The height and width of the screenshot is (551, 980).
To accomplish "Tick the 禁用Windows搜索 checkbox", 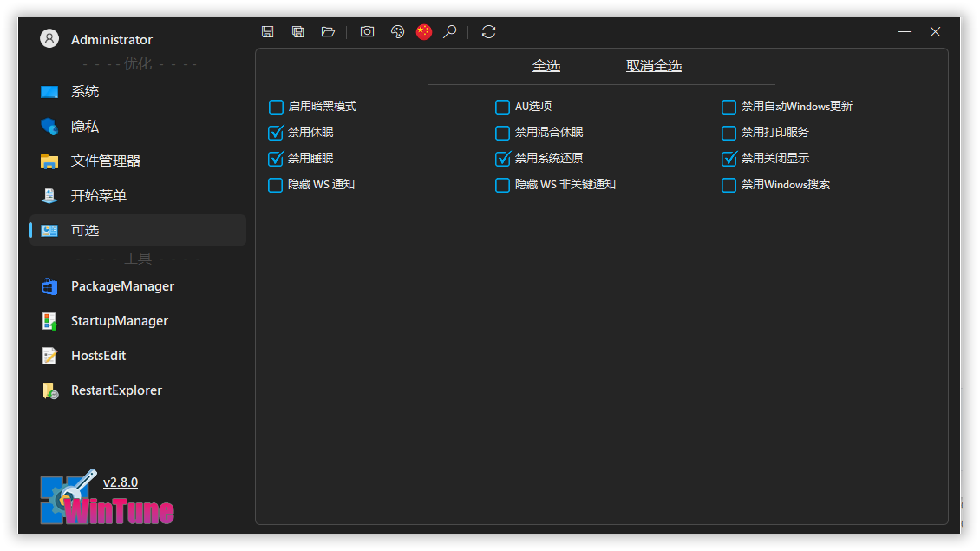I will [x=729, y=185].
